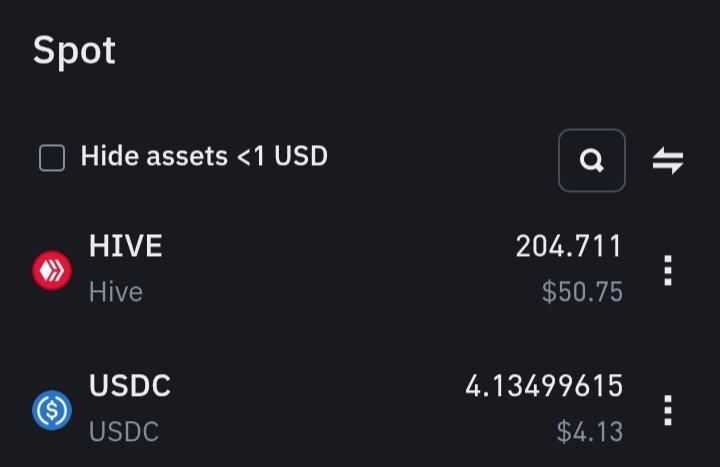This screenshot has height=467, width=720.
Task: Open the three-dot menu for USDC
Action: click(x=668, y=410)
